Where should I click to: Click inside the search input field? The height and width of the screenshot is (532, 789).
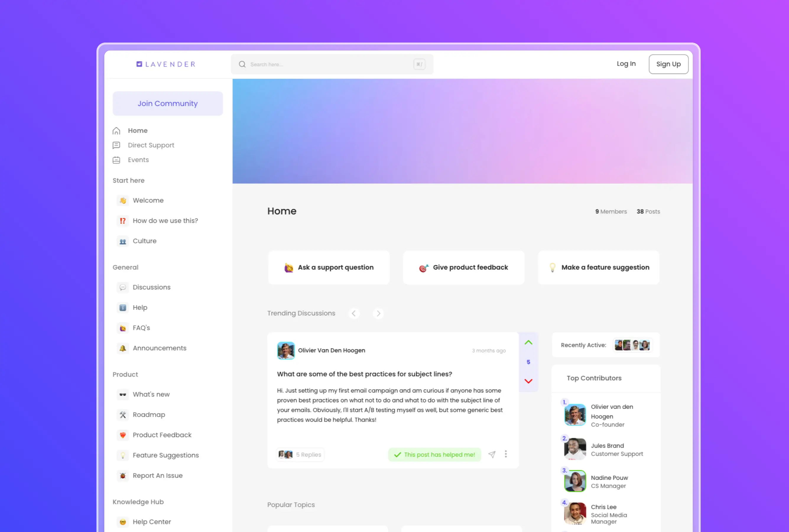pos(329,64)
